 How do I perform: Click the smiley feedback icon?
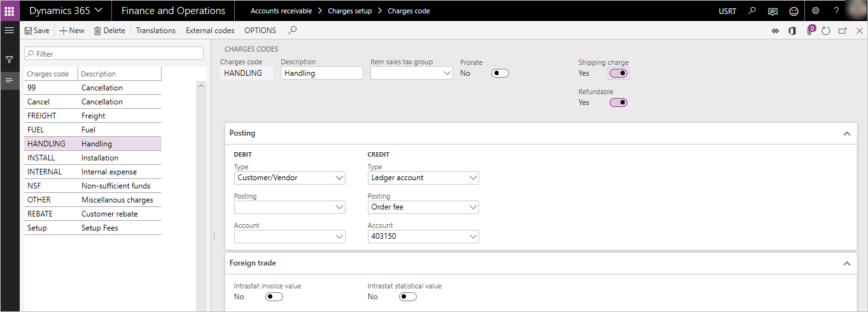(793, 11)
